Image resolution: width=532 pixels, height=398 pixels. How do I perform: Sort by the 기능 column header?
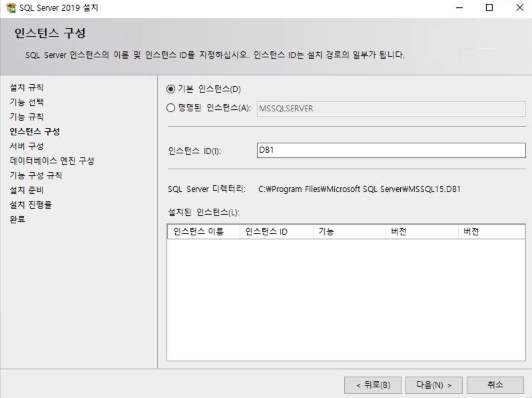[349, 231]
